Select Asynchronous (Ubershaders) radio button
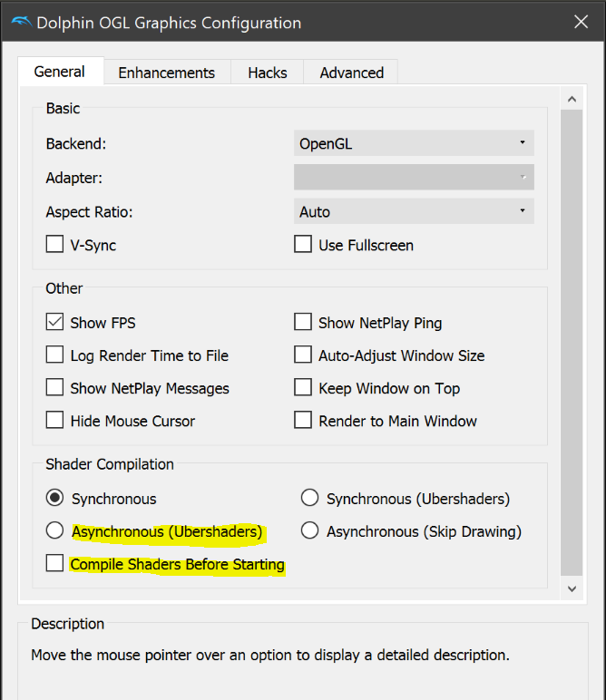 click(x=55, y=530)
